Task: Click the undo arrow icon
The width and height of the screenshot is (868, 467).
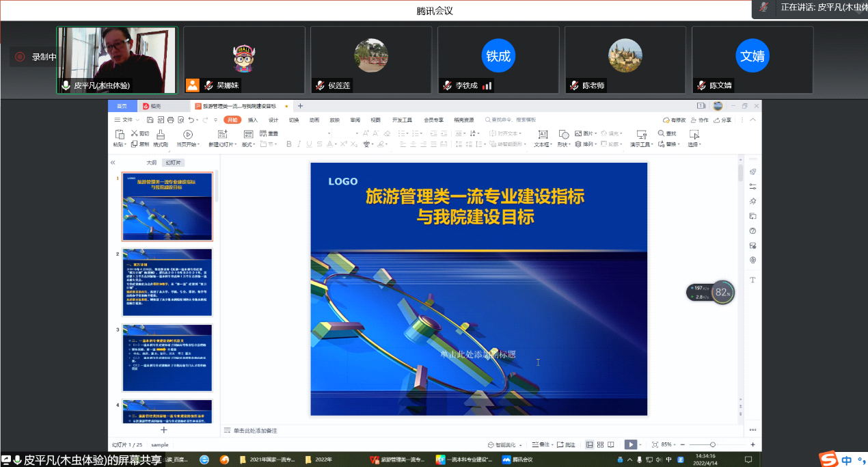Action: 191,120
